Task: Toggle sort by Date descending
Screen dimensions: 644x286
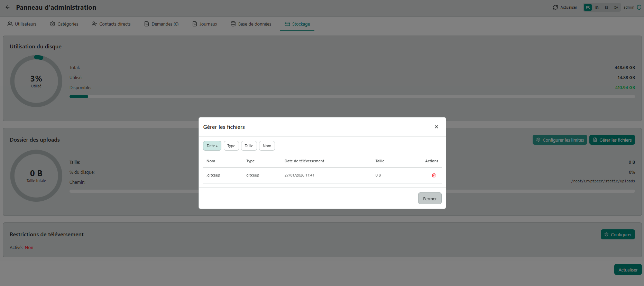Action: [x=212, y=146]
